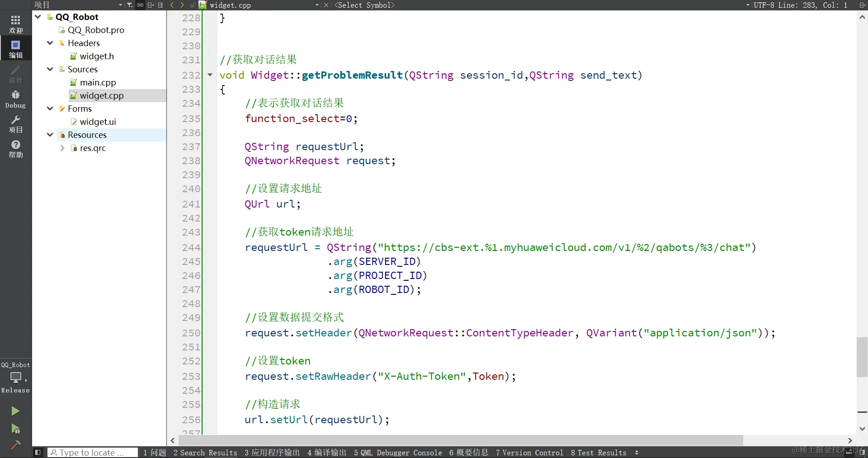Close the widget.cpp document
868x458 pixels.
[x=326, y=5]
